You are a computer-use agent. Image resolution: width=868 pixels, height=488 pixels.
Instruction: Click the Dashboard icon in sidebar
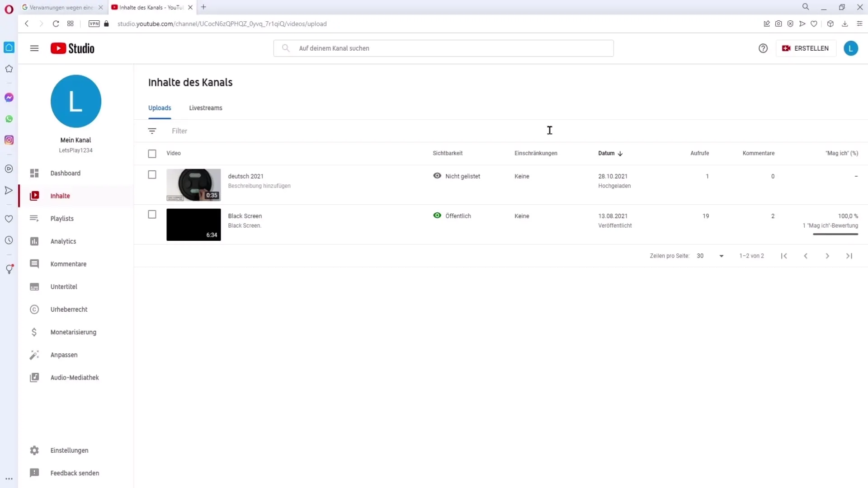pyautogui.click(x=34, y=173)
